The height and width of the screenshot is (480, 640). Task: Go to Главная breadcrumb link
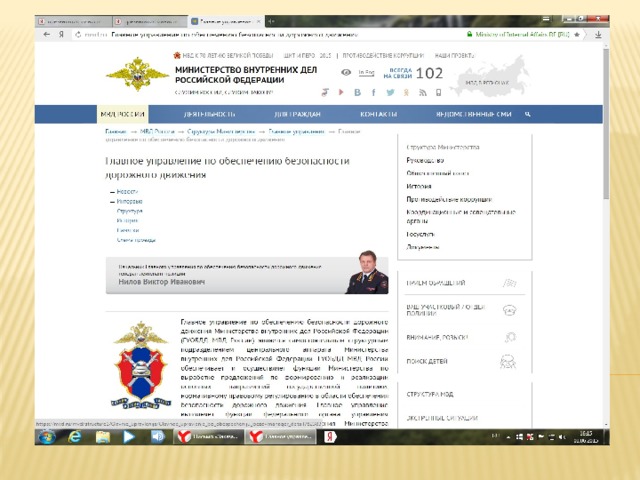tap(116, 131)
